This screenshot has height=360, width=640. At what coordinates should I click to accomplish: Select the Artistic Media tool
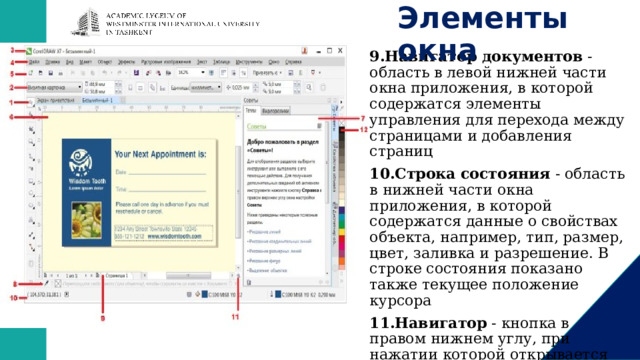[x=31, y=168]
